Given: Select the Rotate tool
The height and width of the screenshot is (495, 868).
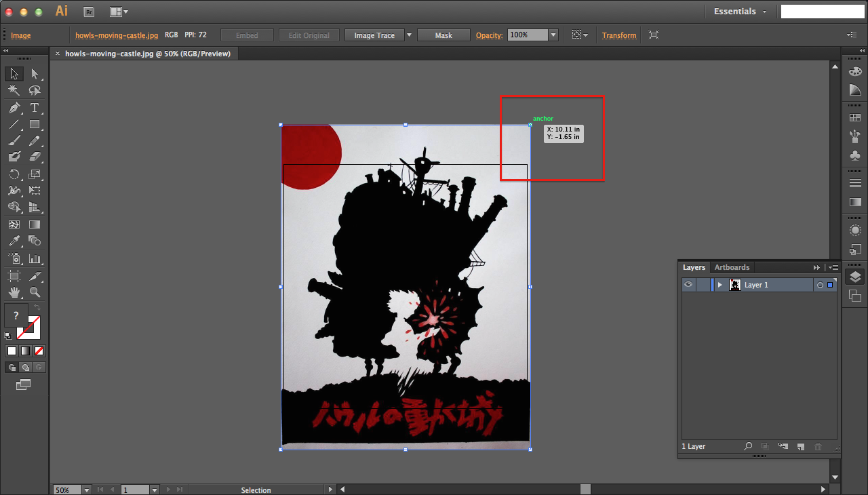Looking at the screenshot, I should pos(14,175).
